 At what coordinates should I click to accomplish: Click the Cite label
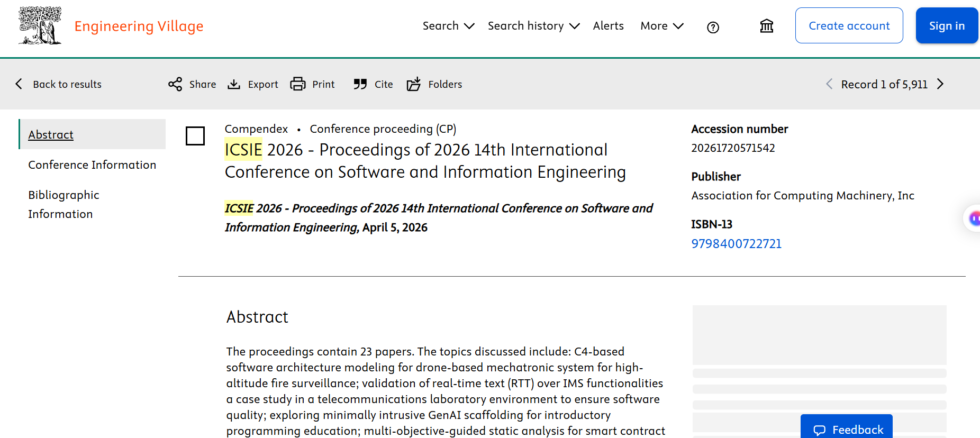pyautogui.click(x=384, y=84)
